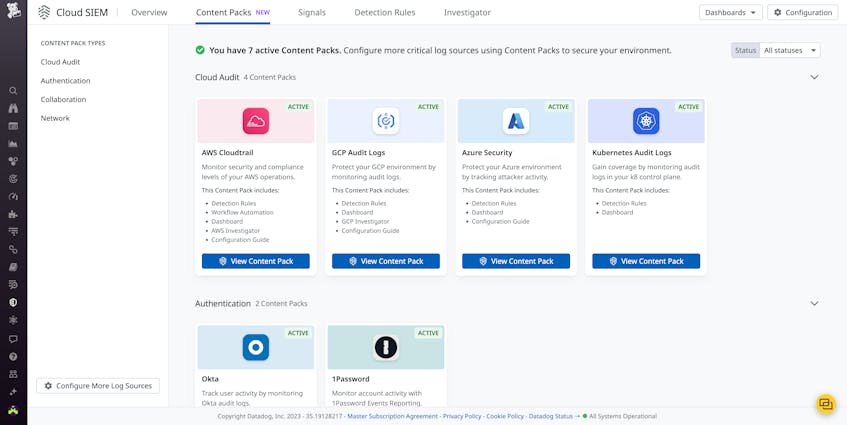The height and width of the screenshot is (425, 847).
Task: Click the binoculars icon in the sidebar
Action: click(x=13, y=109)
